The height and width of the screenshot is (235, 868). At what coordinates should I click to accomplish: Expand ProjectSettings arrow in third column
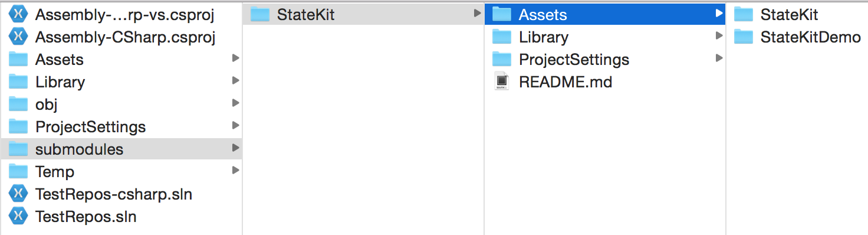719,58
